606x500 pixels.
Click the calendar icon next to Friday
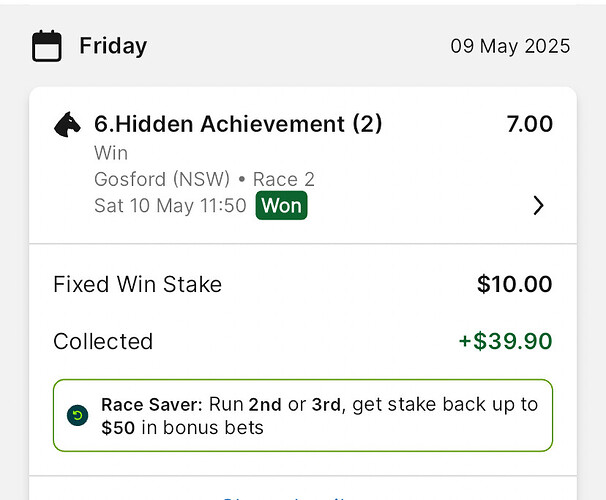pyautogui.click(x=46, y=46)
